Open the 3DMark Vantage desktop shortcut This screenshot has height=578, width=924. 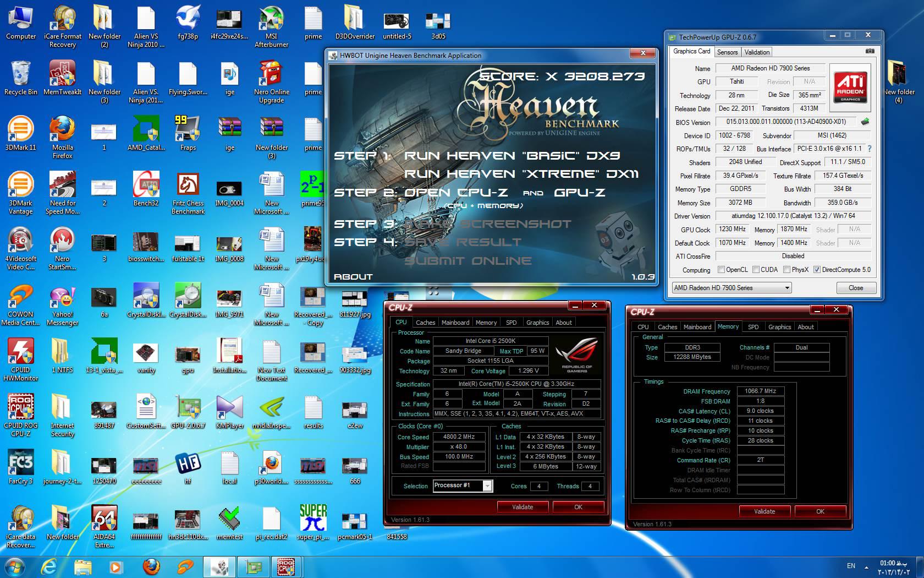20,192
